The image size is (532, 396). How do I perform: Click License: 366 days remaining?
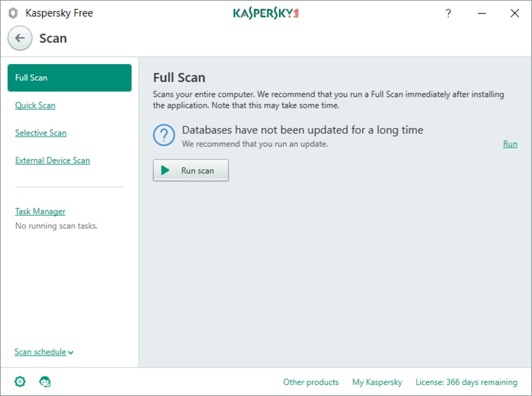(467, 382)
